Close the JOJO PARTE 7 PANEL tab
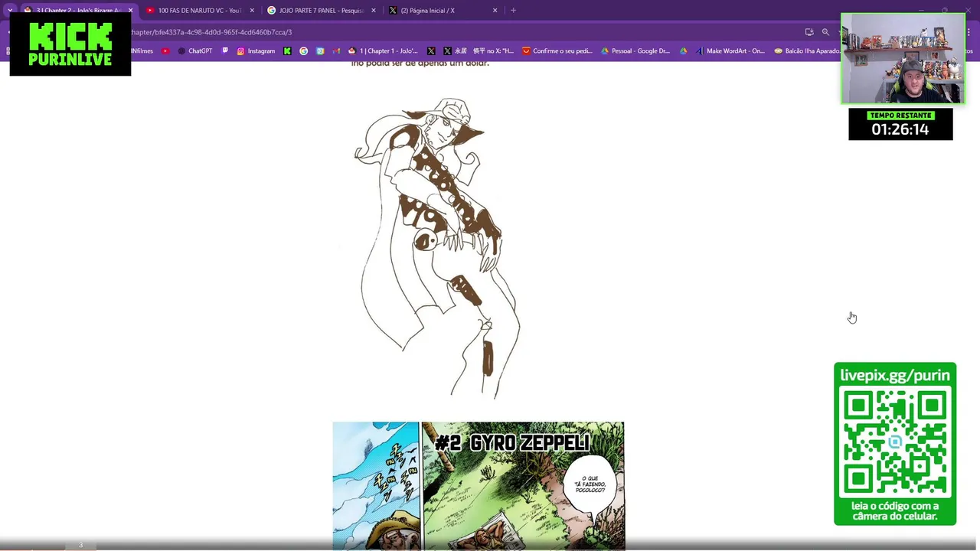The image size is (980, 551). click(374, 11)
